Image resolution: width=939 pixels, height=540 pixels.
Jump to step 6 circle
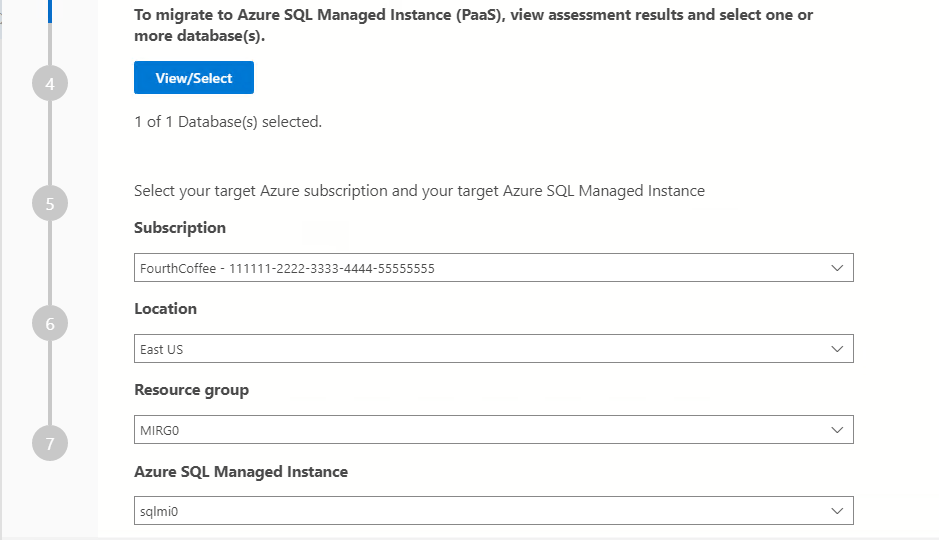50,324
